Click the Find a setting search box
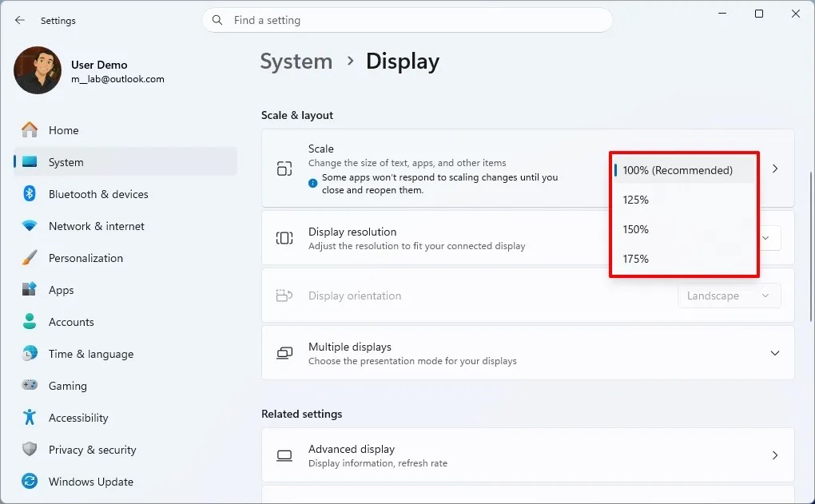Viewport: 815px width, 504px height. 407,20
